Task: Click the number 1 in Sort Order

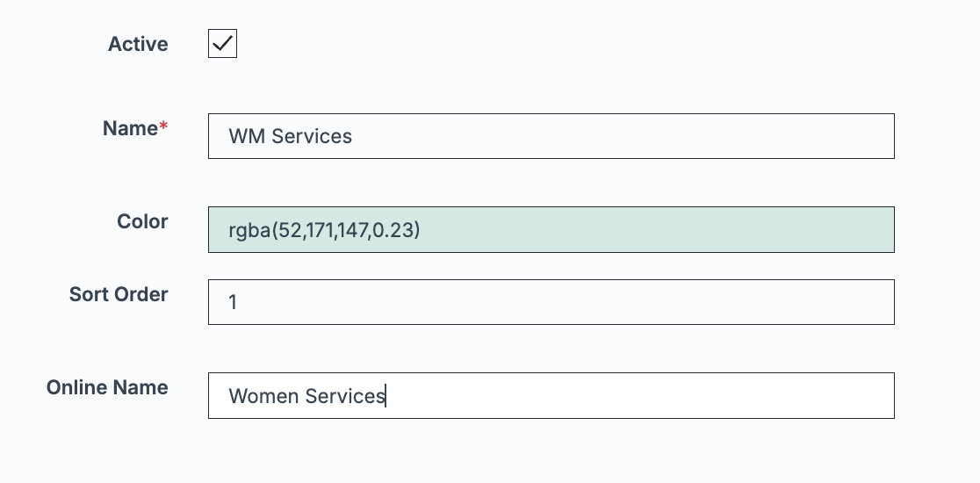Action: coord(233,302)
